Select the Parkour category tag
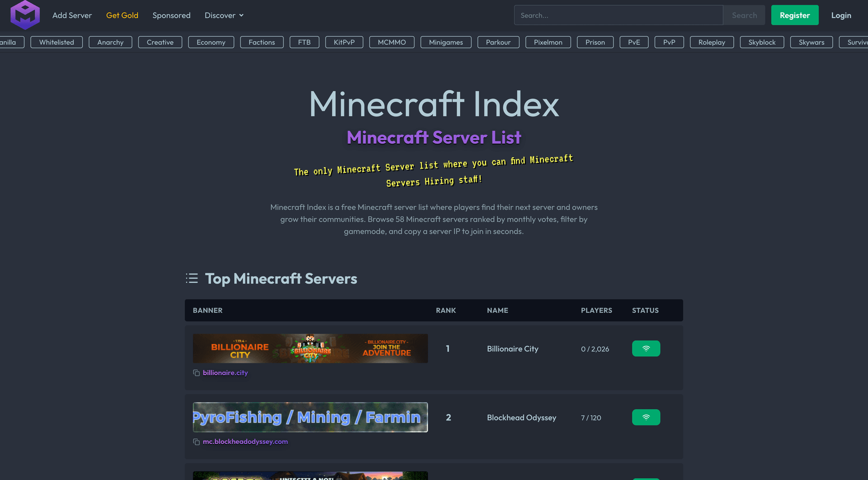 [x=498, y=42]
